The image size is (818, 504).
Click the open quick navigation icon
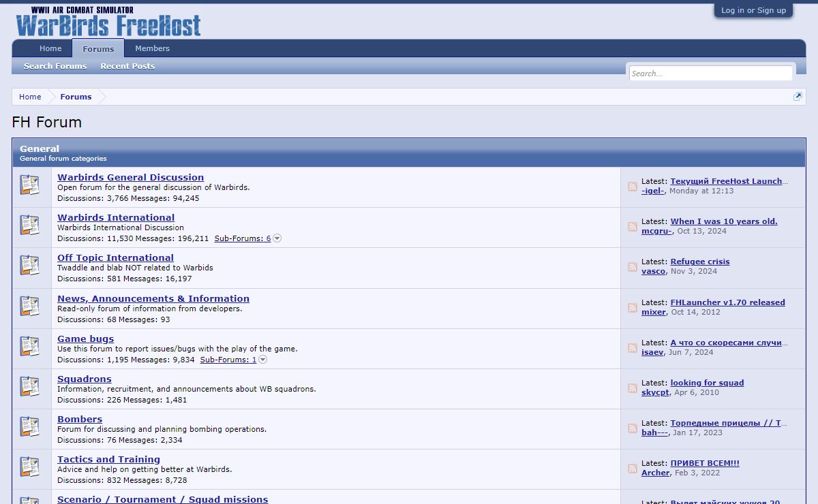point(798,97)
